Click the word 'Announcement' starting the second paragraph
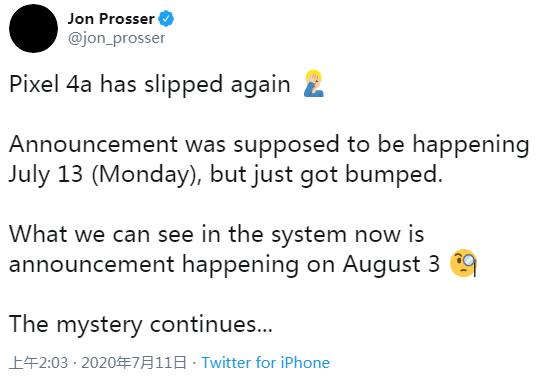540x387 pixels. [93, 144]
